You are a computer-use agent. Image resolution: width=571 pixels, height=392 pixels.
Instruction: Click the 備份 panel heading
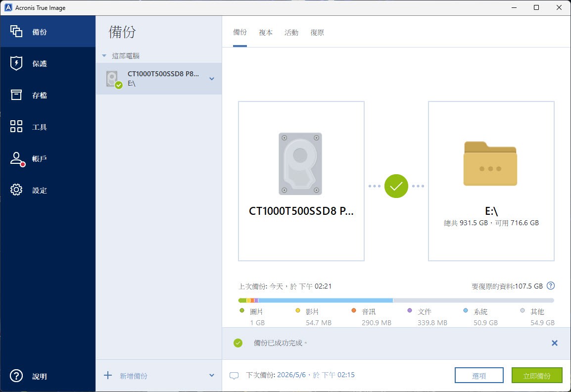(x=122, y=32)
